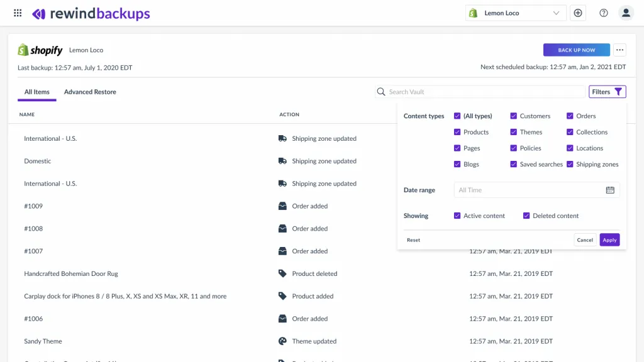The image size is (644, 362).
Task: Click the truck icon for Shipping zone updated
Action: [x=282, y=138]
